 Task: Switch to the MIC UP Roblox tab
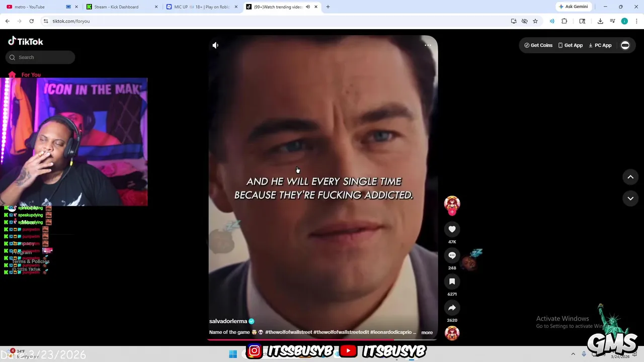click(x=201, y=7)
